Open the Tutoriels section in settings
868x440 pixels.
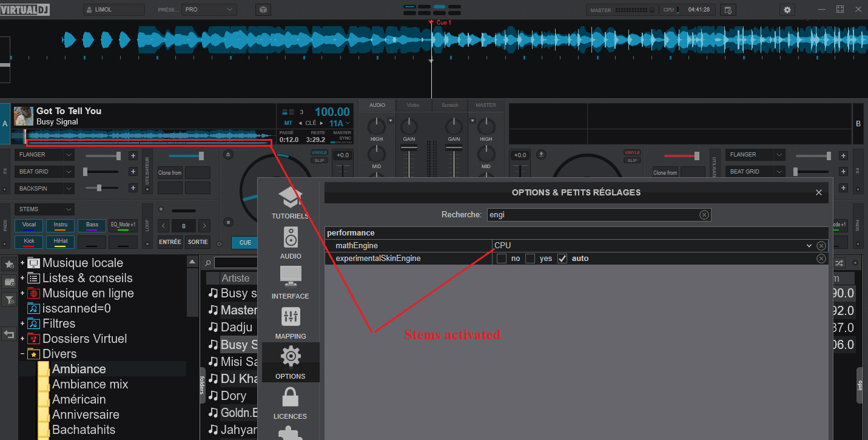click(290, 202)
